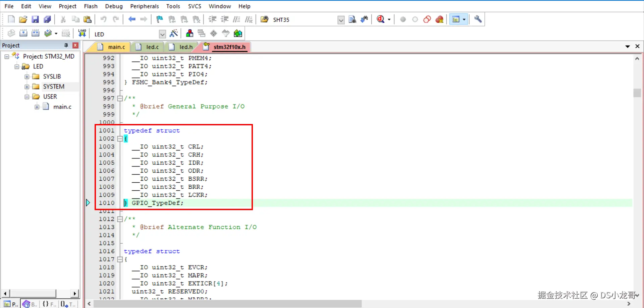Screen dimensions: 644x308
Task: Collapse the USER folder
Action: pos(27,97)
